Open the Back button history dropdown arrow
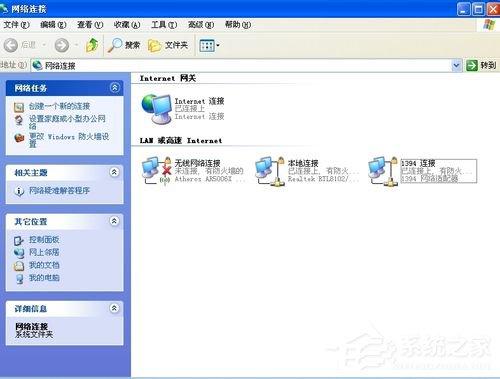 pyautogui.click(x=44, y=44)
